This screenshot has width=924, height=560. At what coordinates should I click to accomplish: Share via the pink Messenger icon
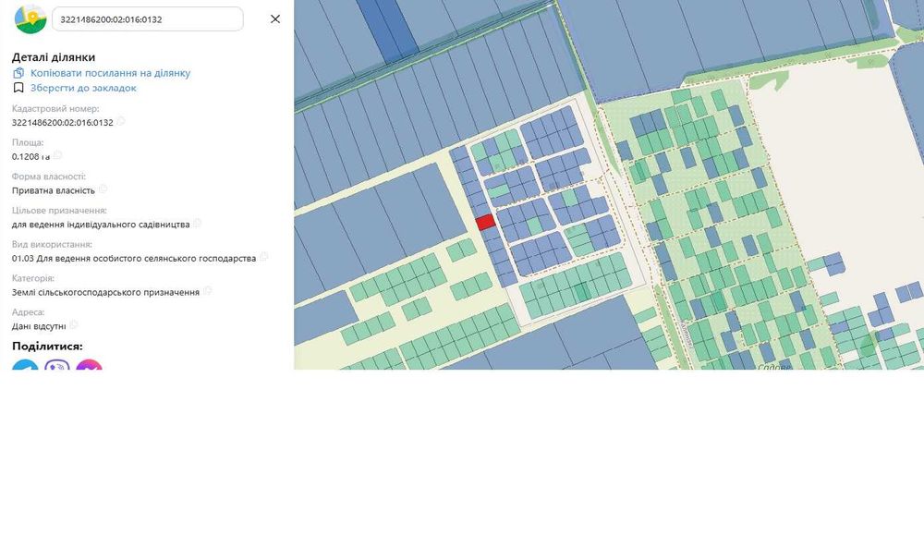[x=89, y=366]
